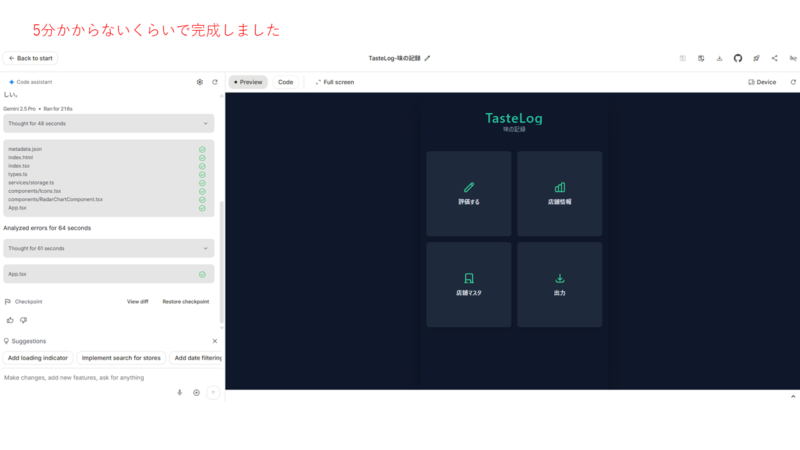The image size is (800, 450).
Task: Click the download app icon
Action: click(x=720, y=58)
